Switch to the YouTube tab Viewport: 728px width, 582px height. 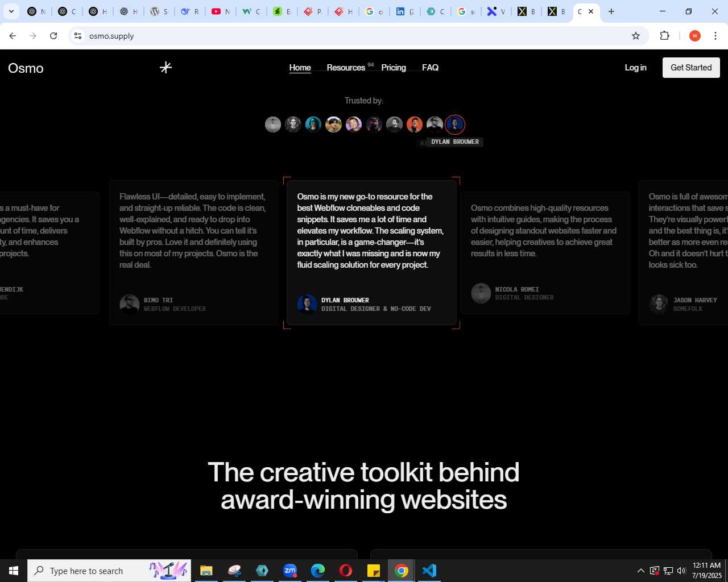point(221,11)
